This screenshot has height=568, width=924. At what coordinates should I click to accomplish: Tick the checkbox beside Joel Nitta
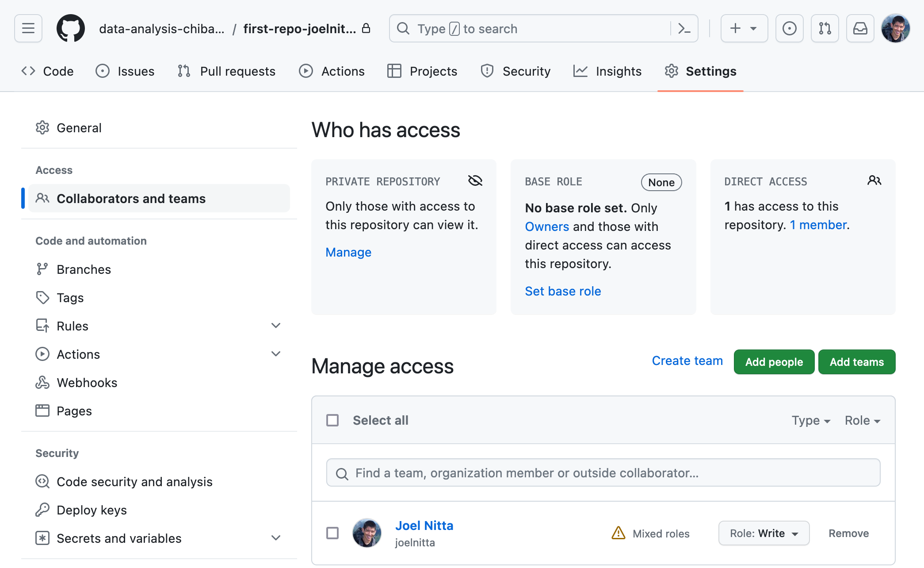click(x=332, y=533)
